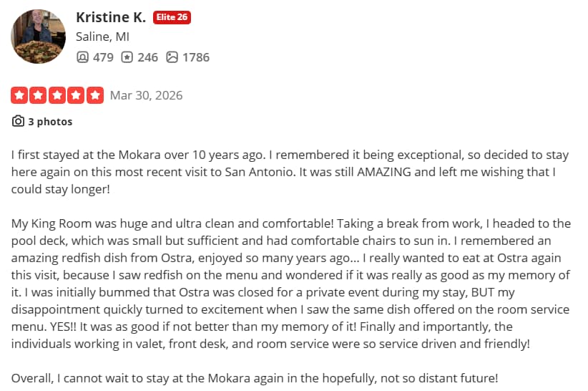
Task: Open the 3 photos link
Action: tap(50, 122)
